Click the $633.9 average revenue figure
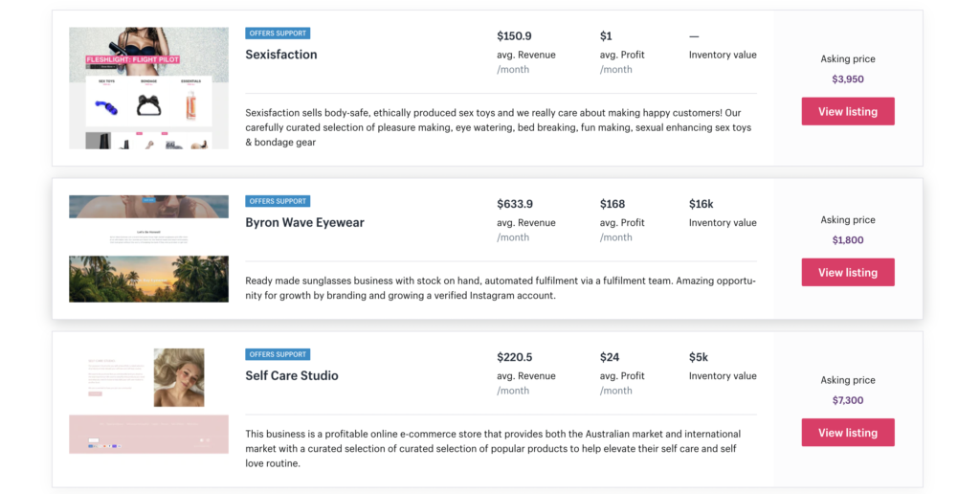980x494 pixels. [515, 204]
